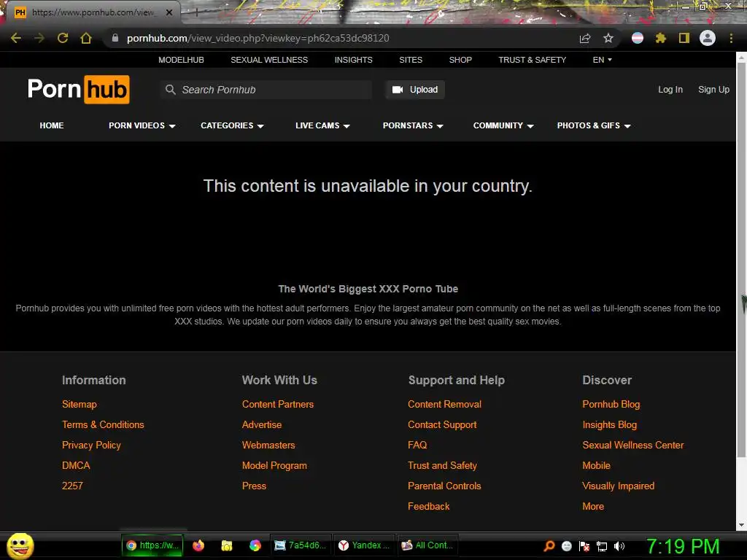Screen dimensions: 747x560
Task: Open the file manager folder taskbar icon
Action: point(227,545)
